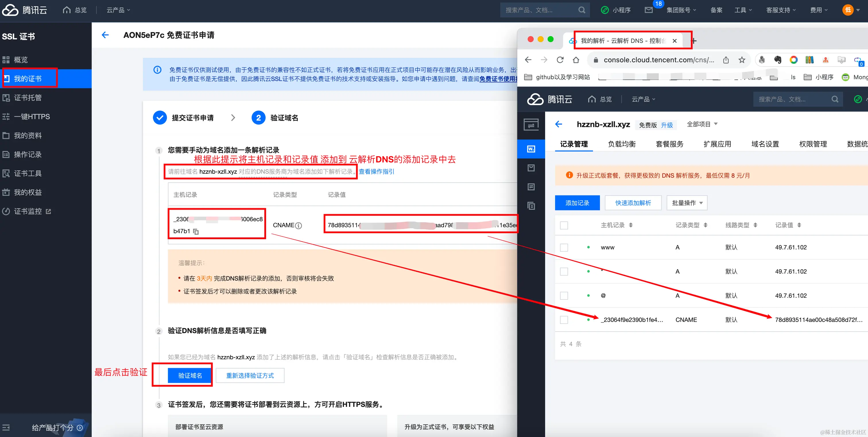Viewport: 868px width, 437px height.
Task: Open 小程序 bookmarks folder in browser
Action: (x=818, y=77)
